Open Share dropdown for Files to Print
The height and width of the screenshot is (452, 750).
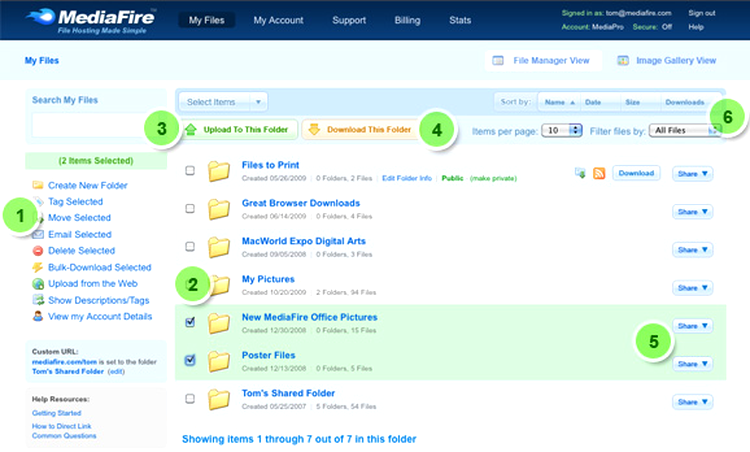692,174
